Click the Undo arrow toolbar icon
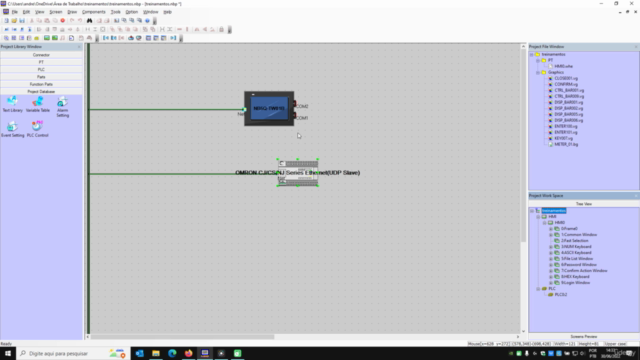The height and width of the screenshot is (360, 640). pos(72,20)
